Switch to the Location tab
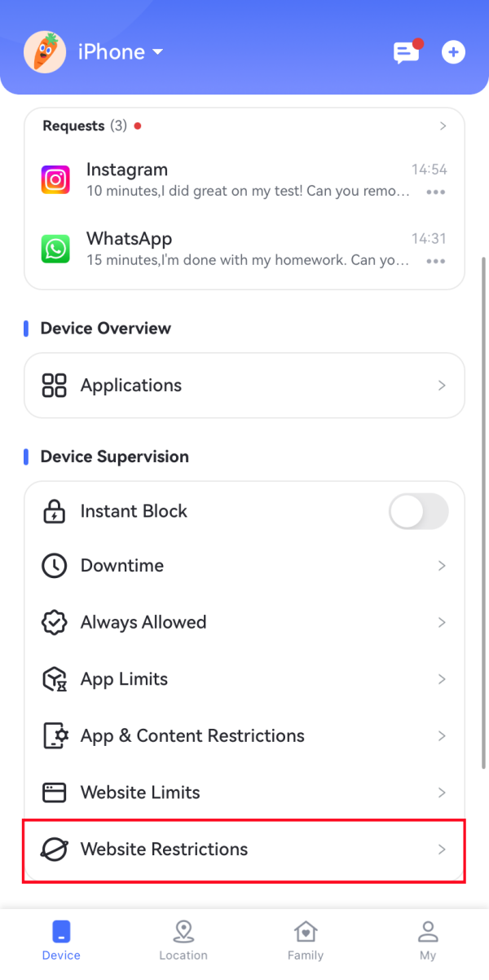489x980 pixels. (x=183, y=939)
